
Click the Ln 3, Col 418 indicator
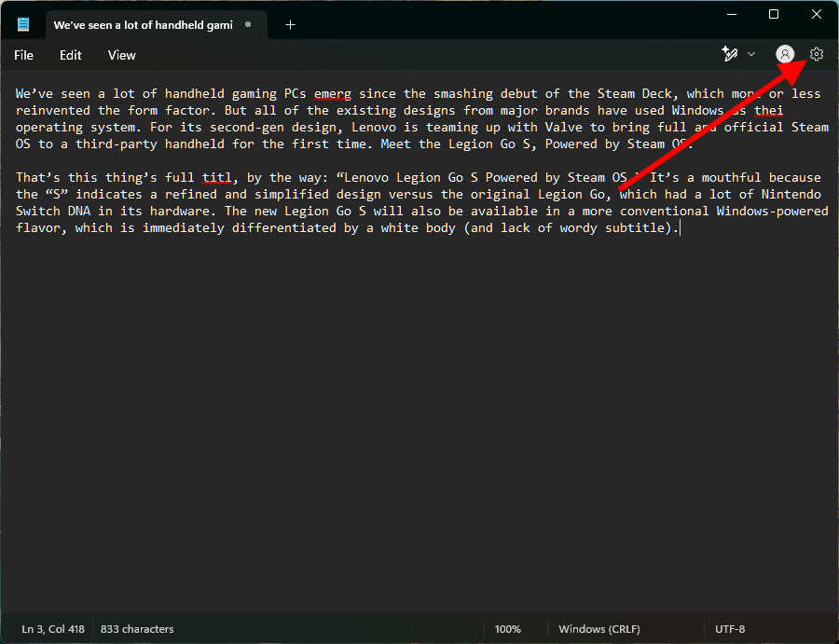(x=52, y=629)
